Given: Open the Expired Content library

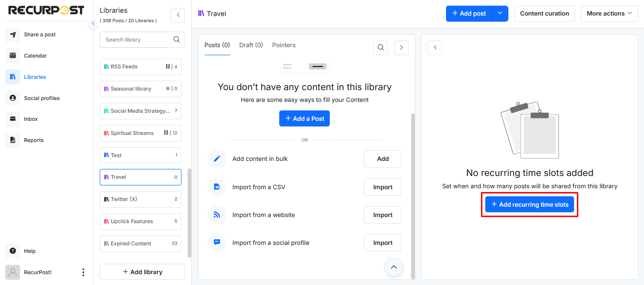Looking at the screenshot, I should (140, 243).
